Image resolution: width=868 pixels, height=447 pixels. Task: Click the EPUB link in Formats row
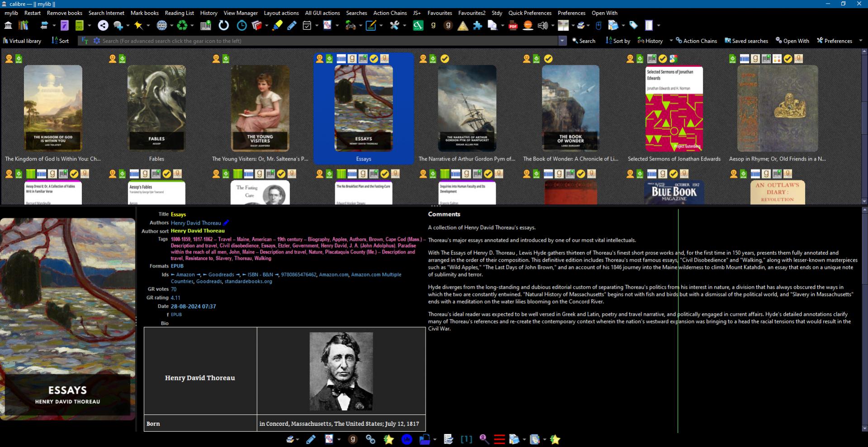pyautogui.click(x=177, y=266)
